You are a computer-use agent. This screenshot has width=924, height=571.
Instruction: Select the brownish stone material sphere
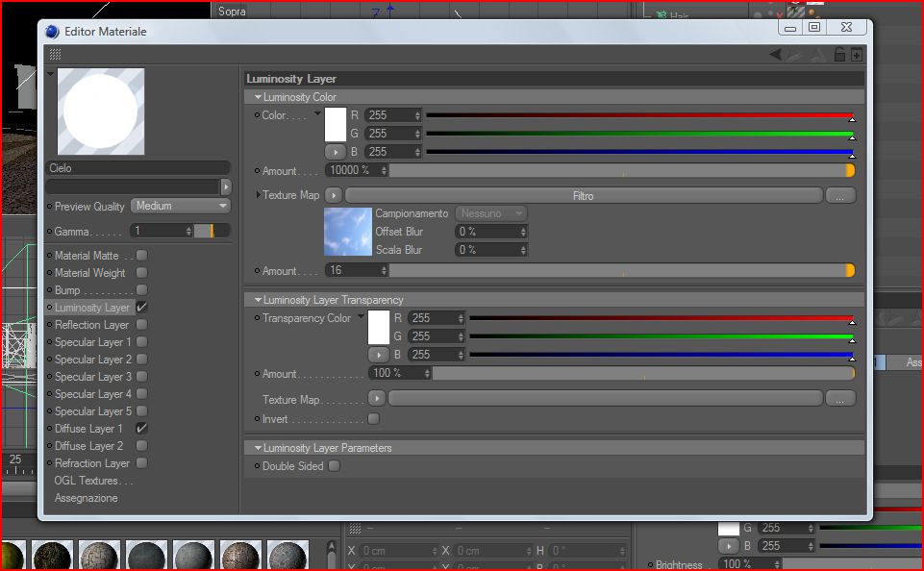[x=240, y=556]
